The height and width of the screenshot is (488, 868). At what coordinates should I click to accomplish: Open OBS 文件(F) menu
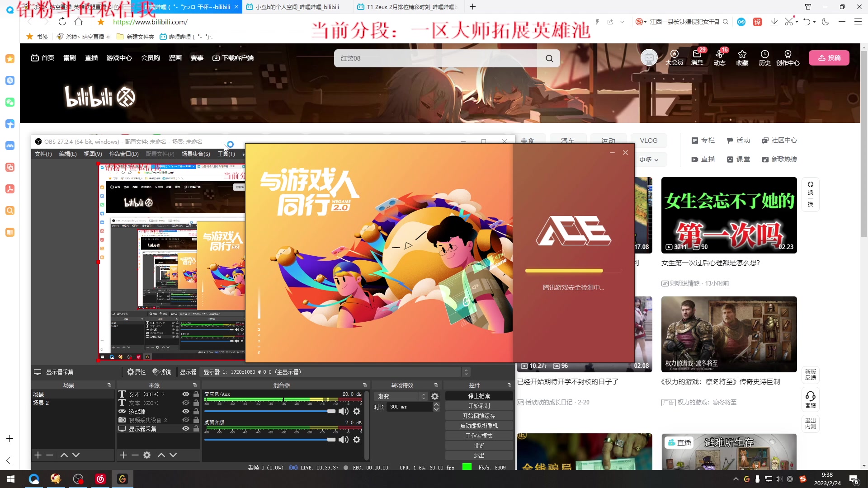coord(43,154)
